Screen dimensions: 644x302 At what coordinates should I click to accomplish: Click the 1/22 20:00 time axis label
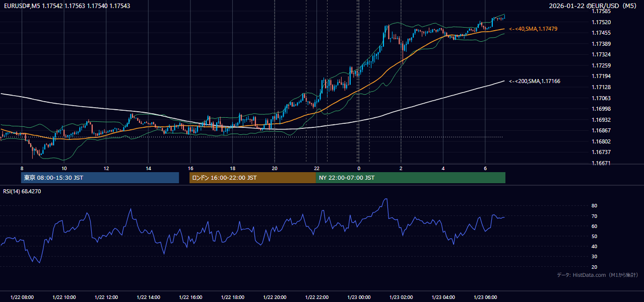point(275,297)
